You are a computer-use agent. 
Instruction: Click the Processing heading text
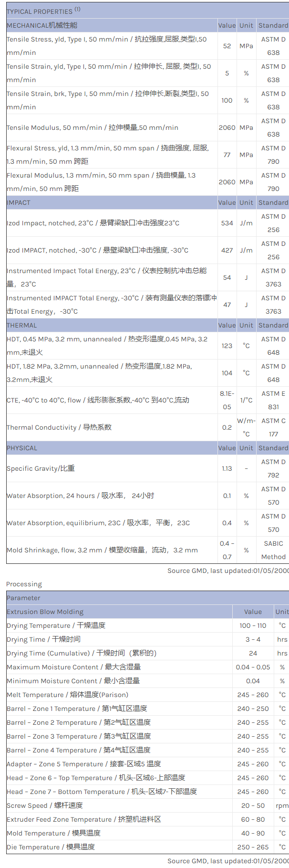(24, 584)
